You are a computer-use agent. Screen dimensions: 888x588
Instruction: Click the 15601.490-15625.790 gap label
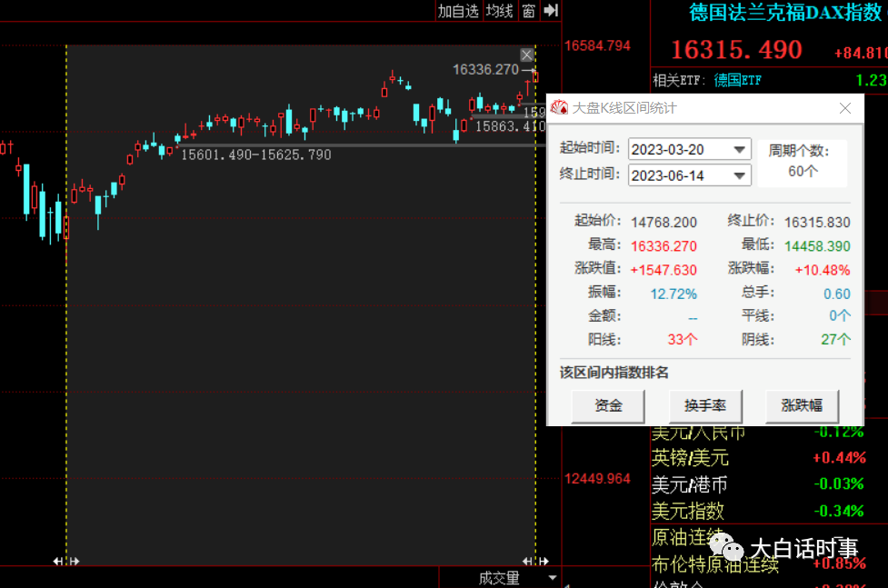[256, 154]
